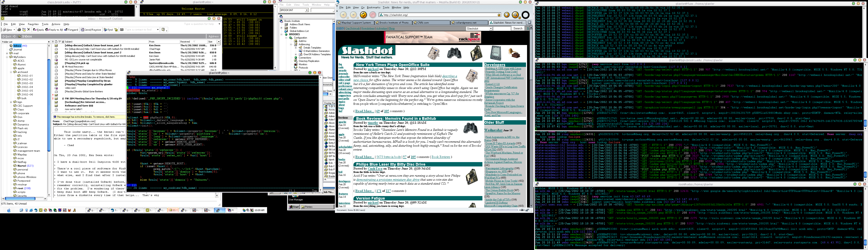Click Mozilla Reload button
Screen dimensions: 868x250
(x=363, y=15)
